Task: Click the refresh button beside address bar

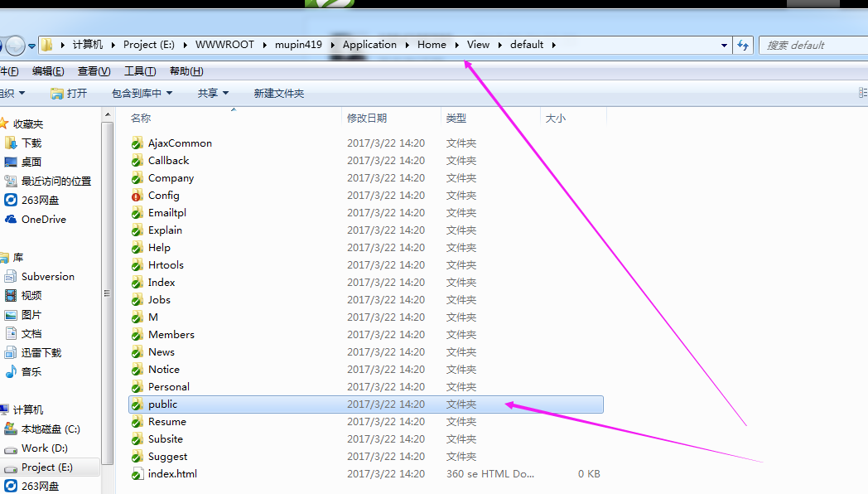Action: click(x=743, y=46)
